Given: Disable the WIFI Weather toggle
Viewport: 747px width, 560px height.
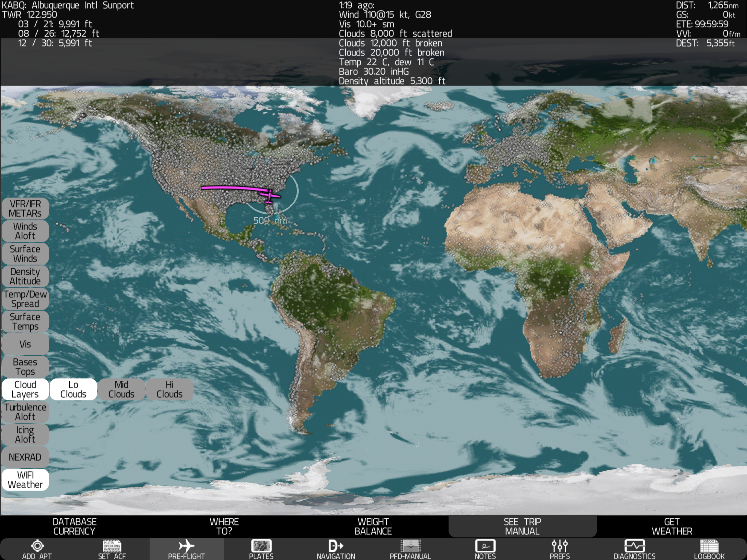Looking at the screenshot, I should click(x=25, y=480).
